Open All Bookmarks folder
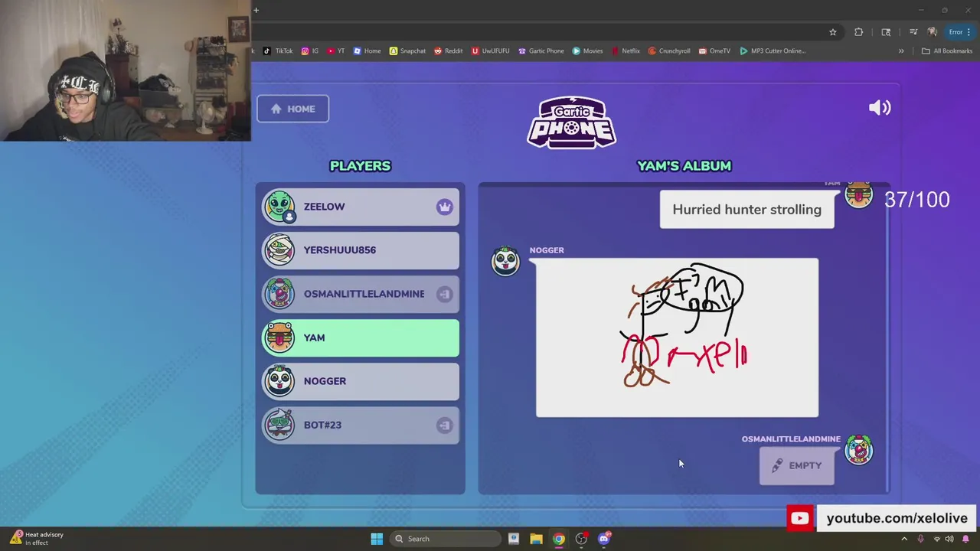Image resolution: width=980 pixels, height=551 pixels. (x=946, y=51)
